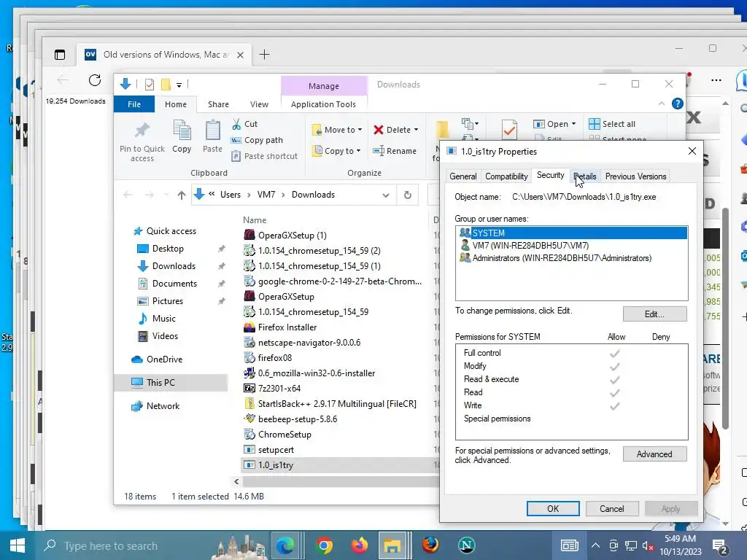Select Network in the navigation pane
The height and width of the screenshot is (560, 747).
pos(163,406)
